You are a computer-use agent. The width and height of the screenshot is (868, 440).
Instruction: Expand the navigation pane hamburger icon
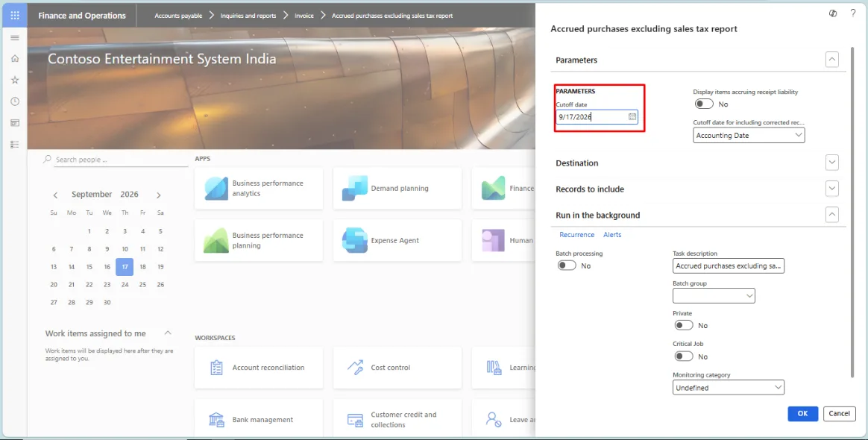[x=15, y=37]
